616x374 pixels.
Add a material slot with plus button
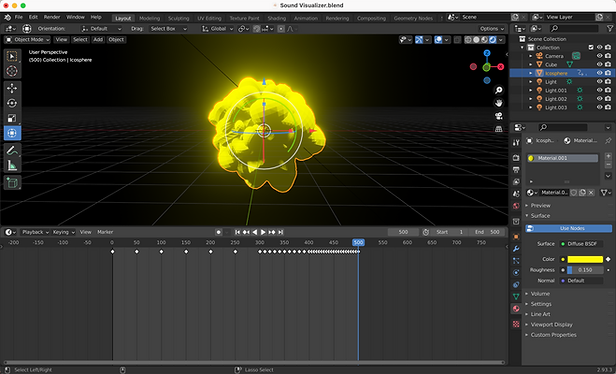tap(608, 156)
